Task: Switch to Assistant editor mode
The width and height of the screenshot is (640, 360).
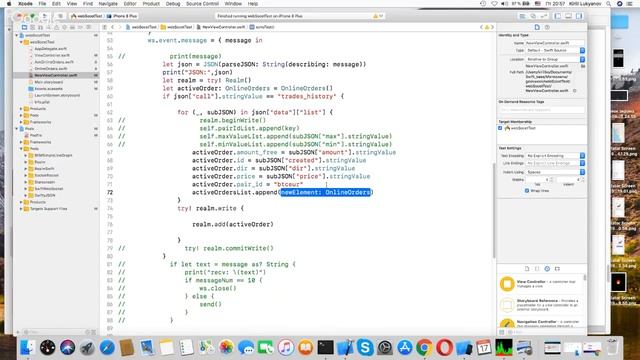Action: pyautogui.click(x=533, y=16)
